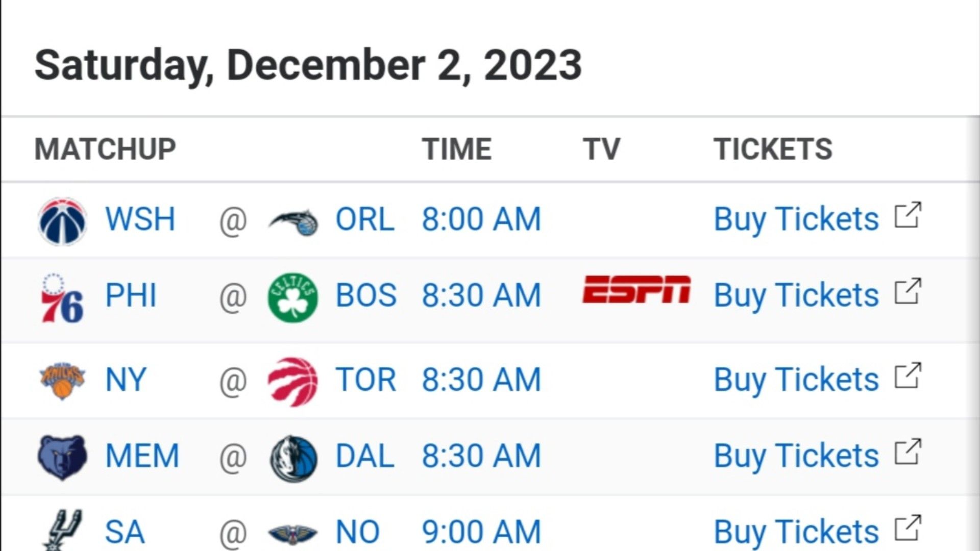Click the New York Knicks logo
This screenshot has height=551, width=980.
(62, 381)
